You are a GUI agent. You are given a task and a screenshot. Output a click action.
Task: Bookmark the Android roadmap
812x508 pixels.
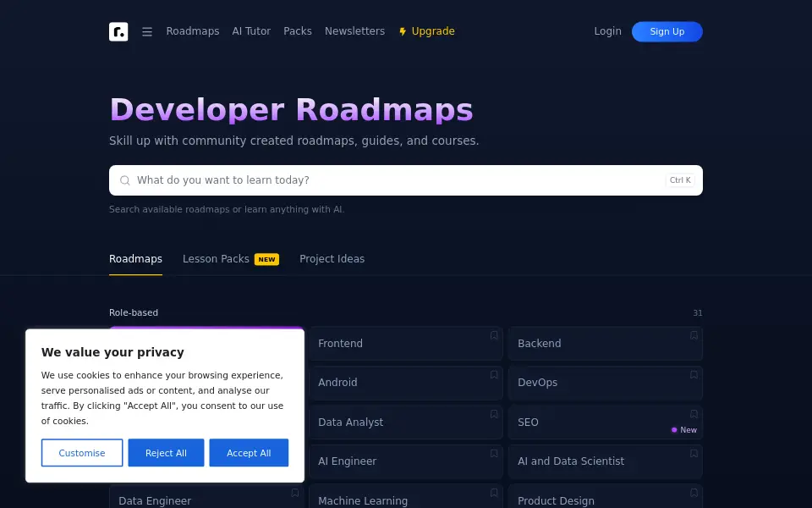point(494,375)
